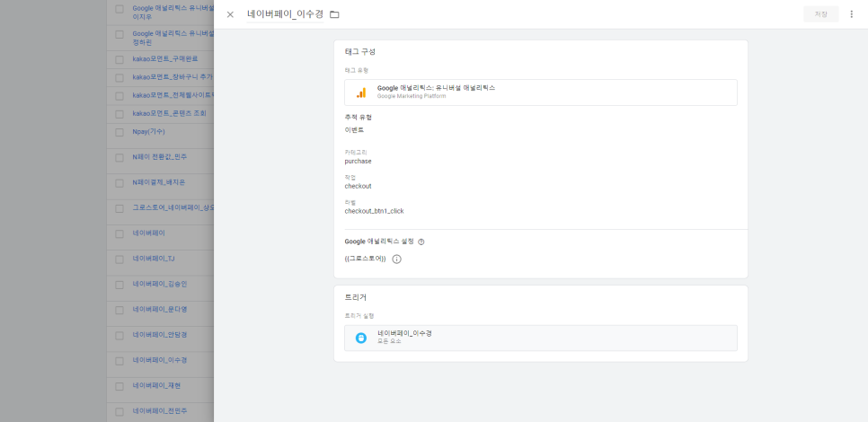Check the box for 네이버페이_문다영

[119, 311]
